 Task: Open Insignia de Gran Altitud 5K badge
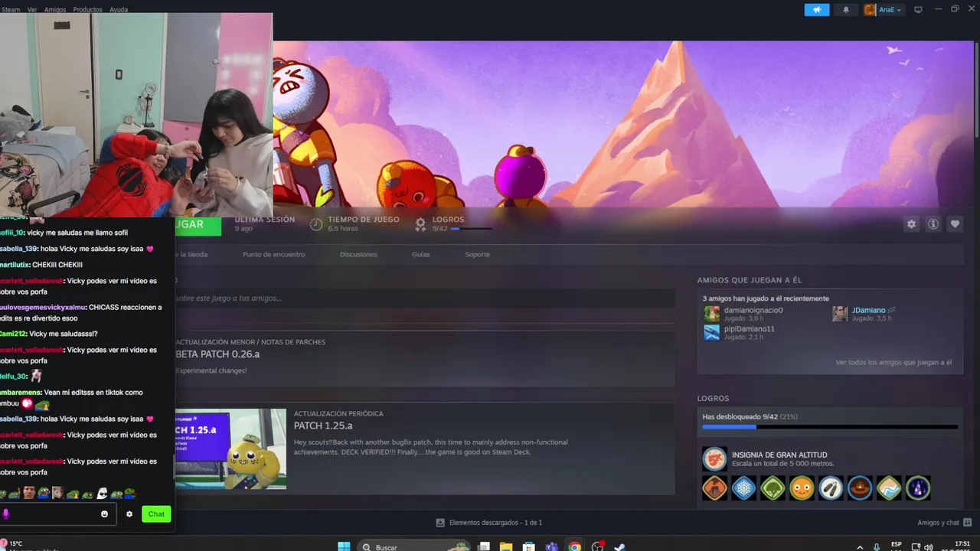pos(714,459)
